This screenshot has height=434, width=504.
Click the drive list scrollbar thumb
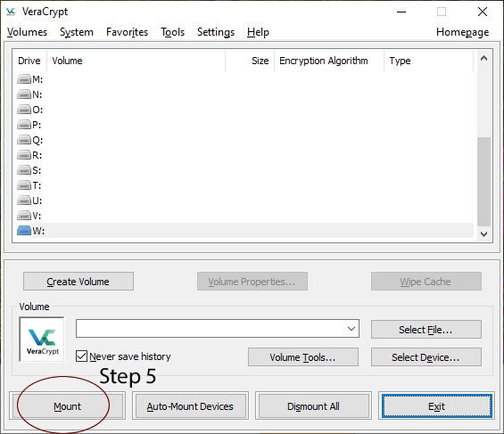[x=483, y=182]
